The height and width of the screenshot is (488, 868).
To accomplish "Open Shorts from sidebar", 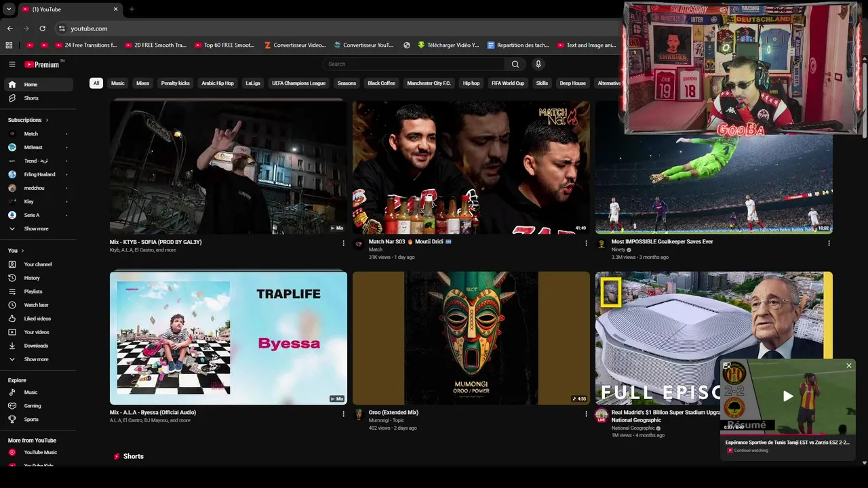I will [x=39, y=98].
